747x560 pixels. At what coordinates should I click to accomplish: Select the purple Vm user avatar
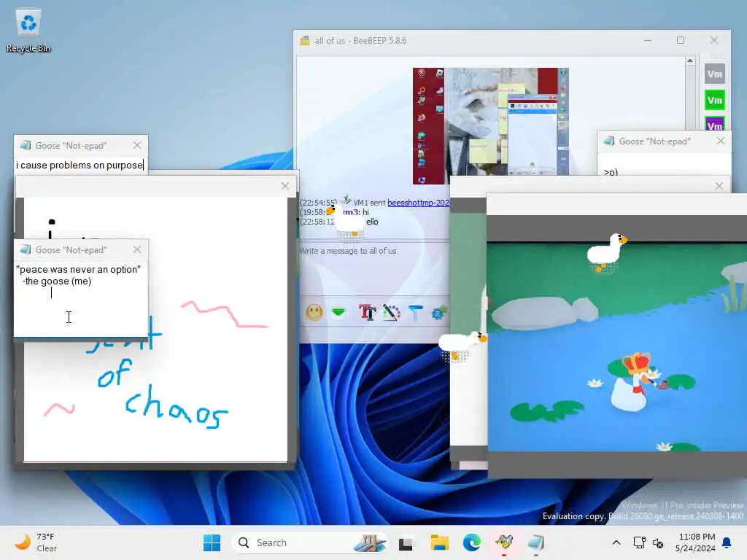(x=715, y=123)
